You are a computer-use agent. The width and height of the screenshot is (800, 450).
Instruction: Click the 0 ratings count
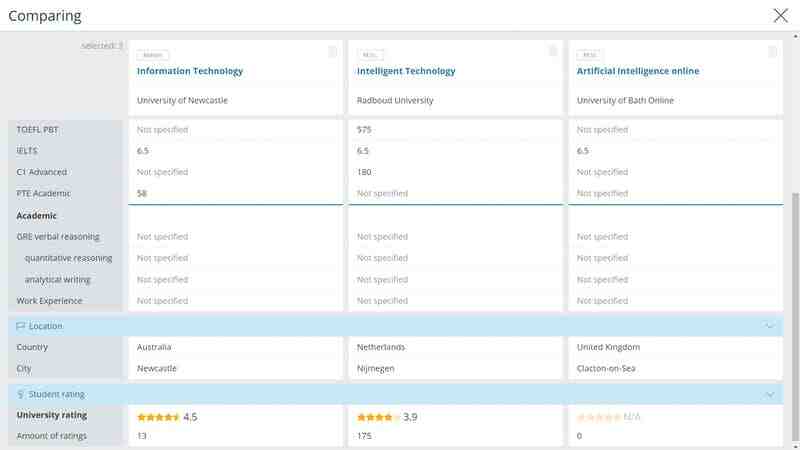(x=579, y=436)
